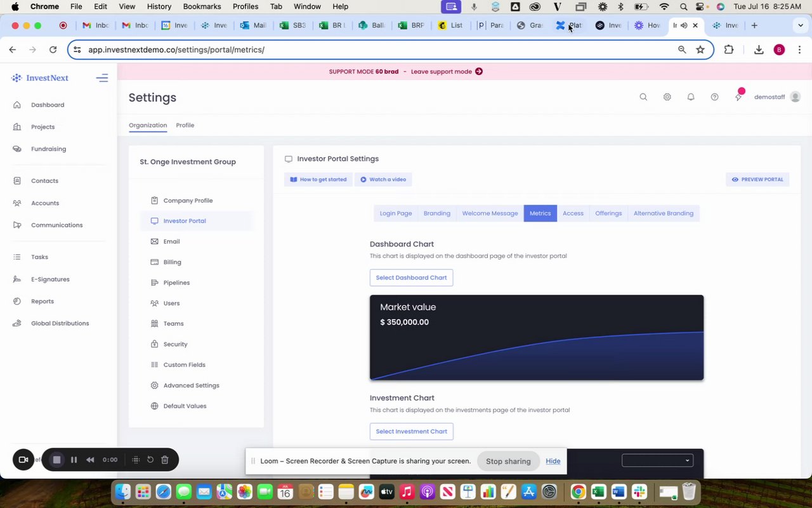Open Global Distributions in the sidebar
Screen dimensions: 812x508
click(60, 323)
